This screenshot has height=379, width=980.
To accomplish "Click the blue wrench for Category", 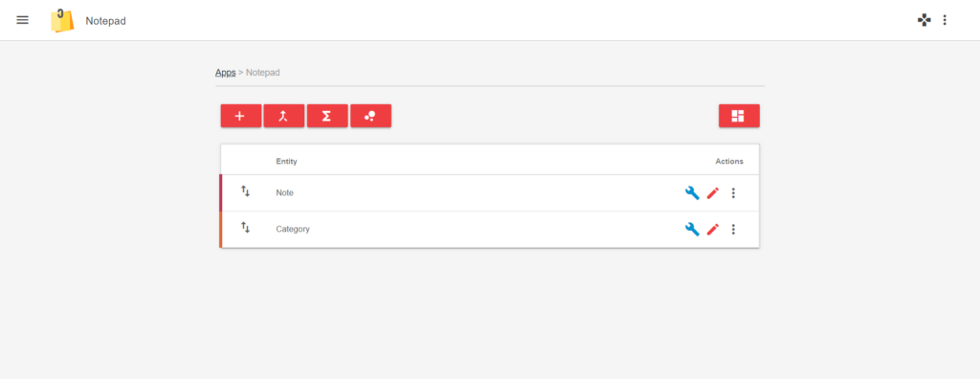I will (692, 229).
